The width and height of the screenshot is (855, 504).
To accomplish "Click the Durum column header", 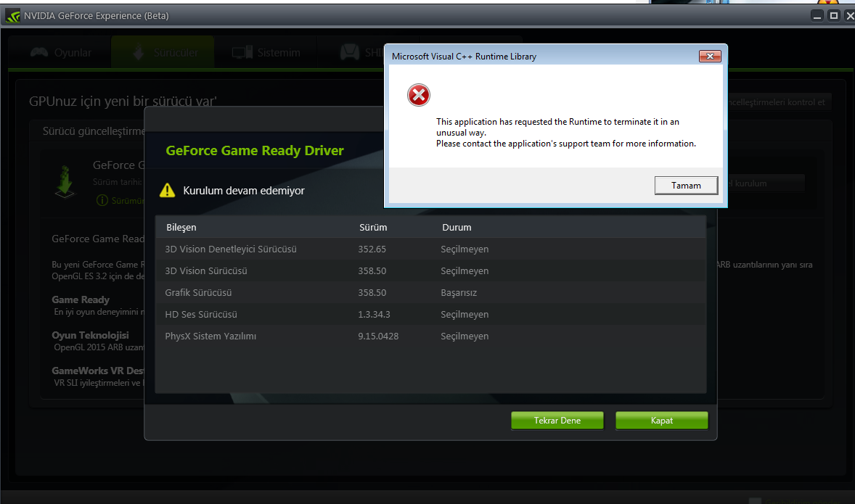I will 457,227.
